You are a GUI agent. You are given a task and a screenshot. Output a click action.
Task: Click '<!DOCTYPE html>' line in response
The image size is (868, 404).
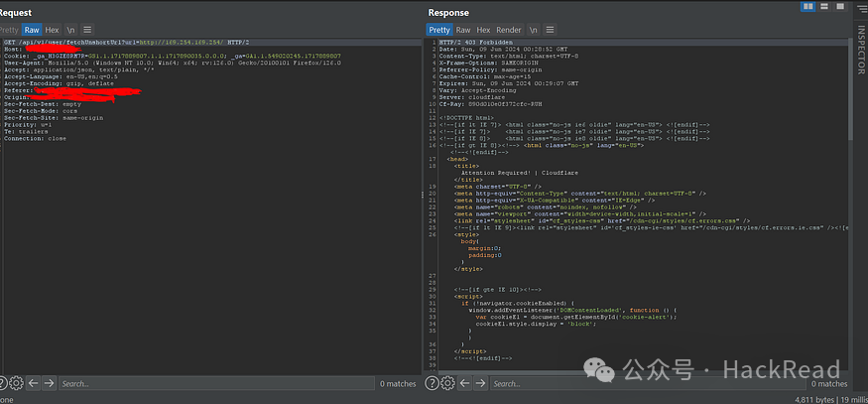pyautogui.click(x=466, y=118)
